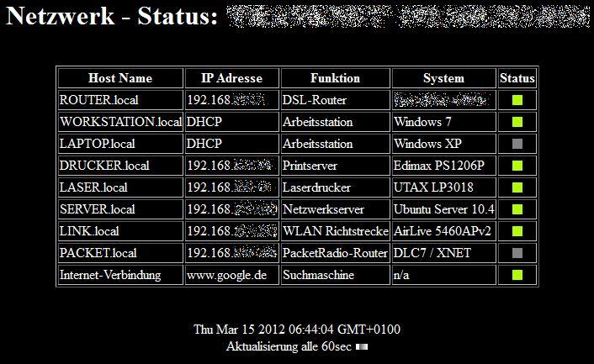Click the Netzwerk - Status page heading
Viewport: 594px width, 364px height.
[x=112, y=16]
